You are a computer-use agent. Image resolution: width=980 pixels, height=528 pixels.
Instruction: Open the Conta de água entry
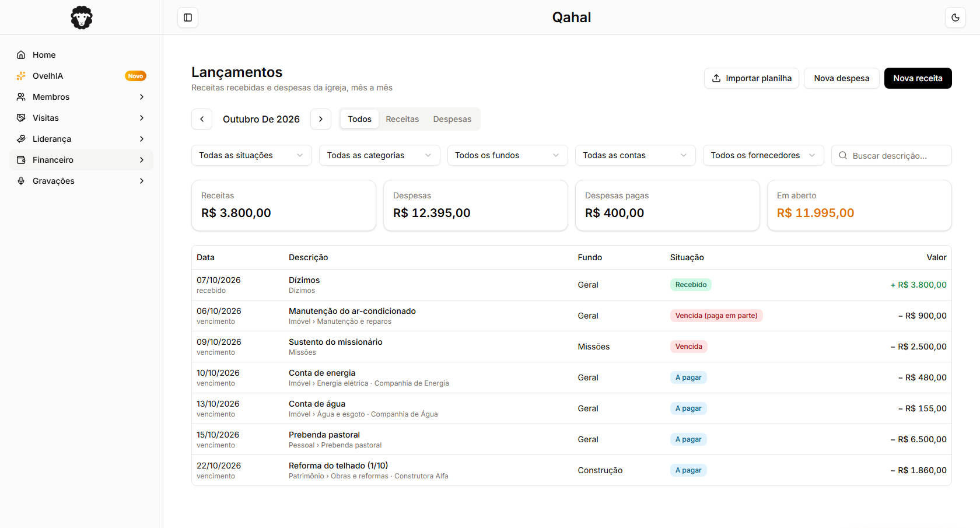pyautogui.click(x=572, y=408)
